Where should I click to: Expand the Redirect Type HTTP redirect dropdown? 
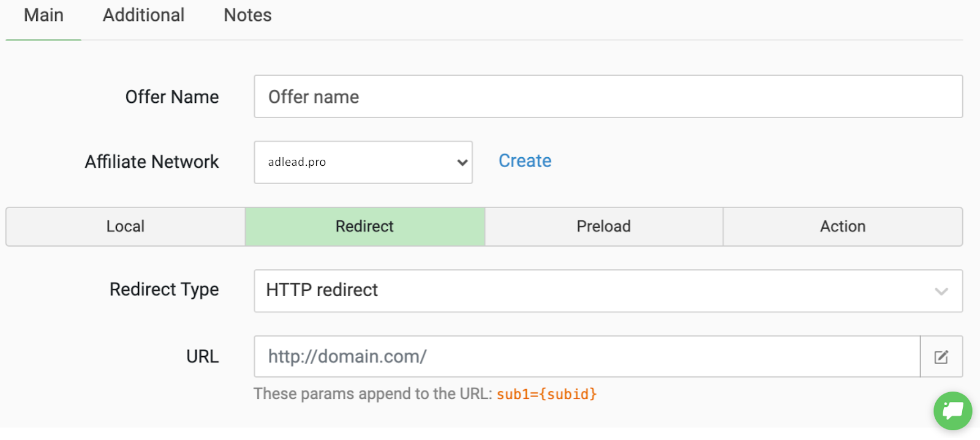point(608,291)
